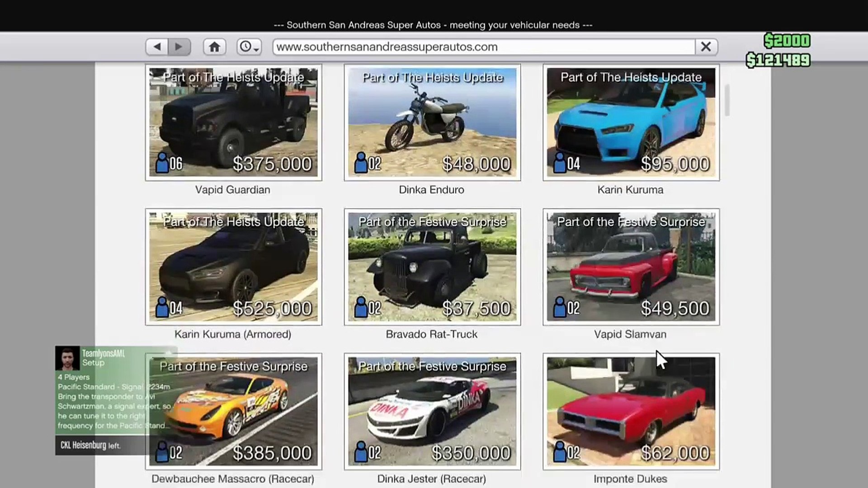Click the website address bar
Image resolution: width=868 pixels, height=488 pixels.
click(x=484, y=47)
